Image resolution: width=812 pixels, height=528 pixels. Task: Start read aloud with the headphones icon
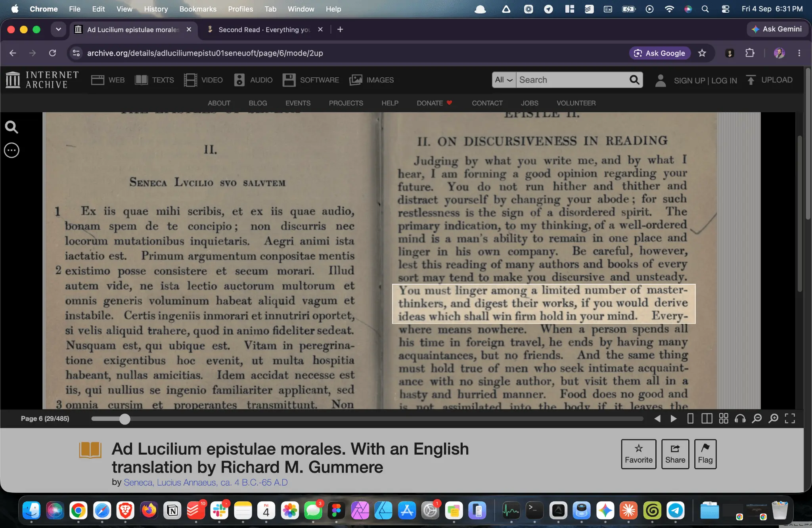point(740,419)
